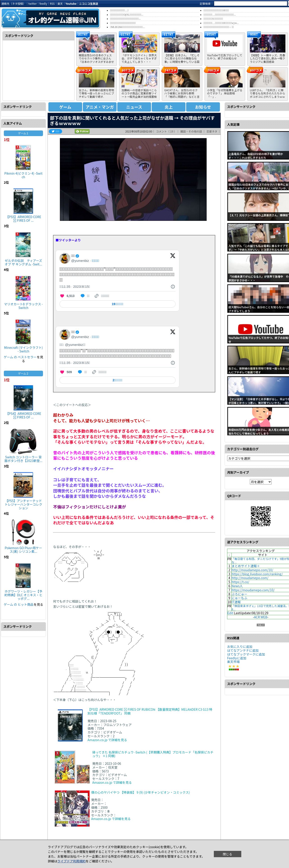Click the 恋愛ネタ tag link in the article header

[212, 131]
